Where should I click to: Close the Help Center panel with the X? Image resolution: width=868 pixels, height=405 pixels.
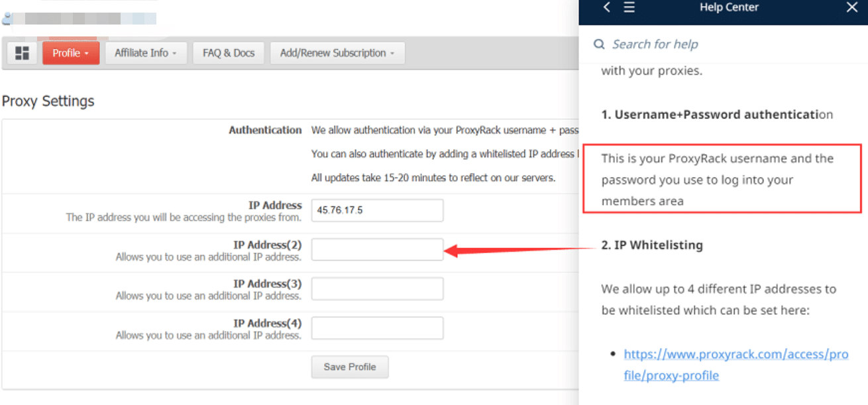[x=851, y=8]
